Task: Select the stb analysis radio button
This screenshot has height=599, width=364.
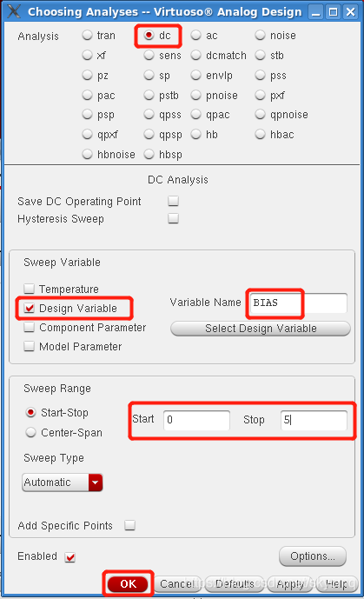Action: click(260, 55)
